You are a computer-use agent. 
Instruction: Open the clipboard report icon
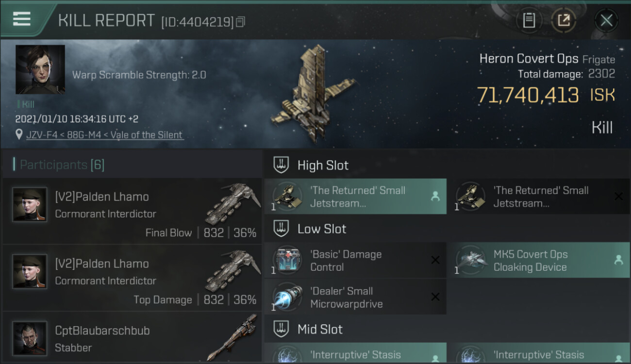[x=529, y=20]
